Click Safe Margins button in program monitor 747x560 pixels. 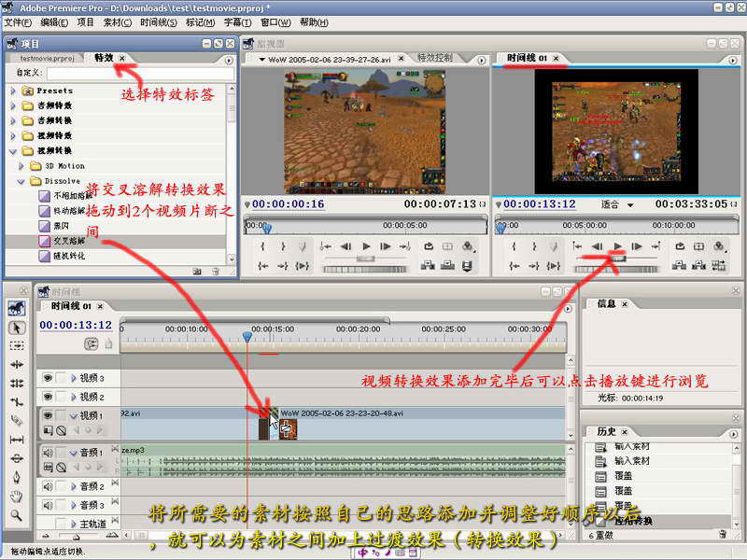click(x=698, y=246)
